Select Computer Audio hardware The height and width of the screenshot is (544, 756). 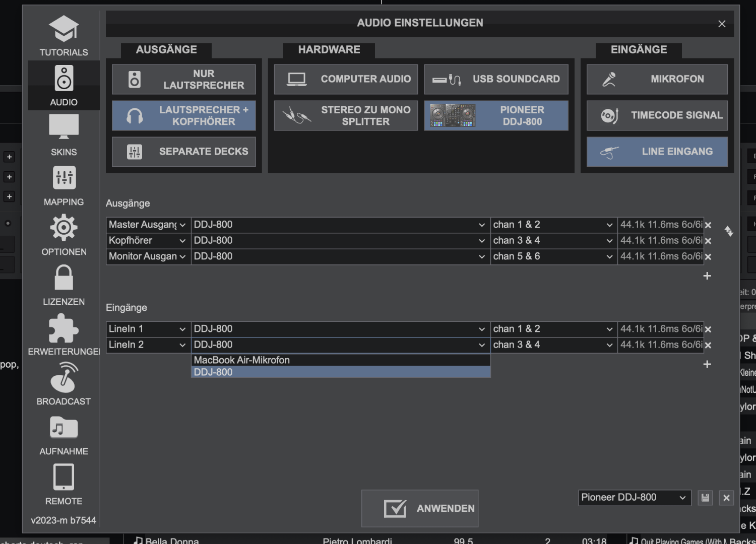tap(346, 79)
